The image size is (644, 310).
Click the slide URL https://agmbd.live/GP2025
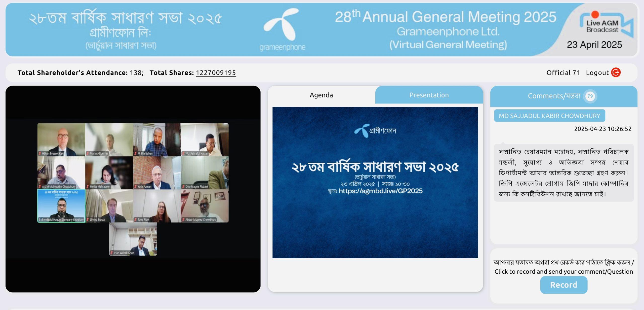click(x=380, y=191)
